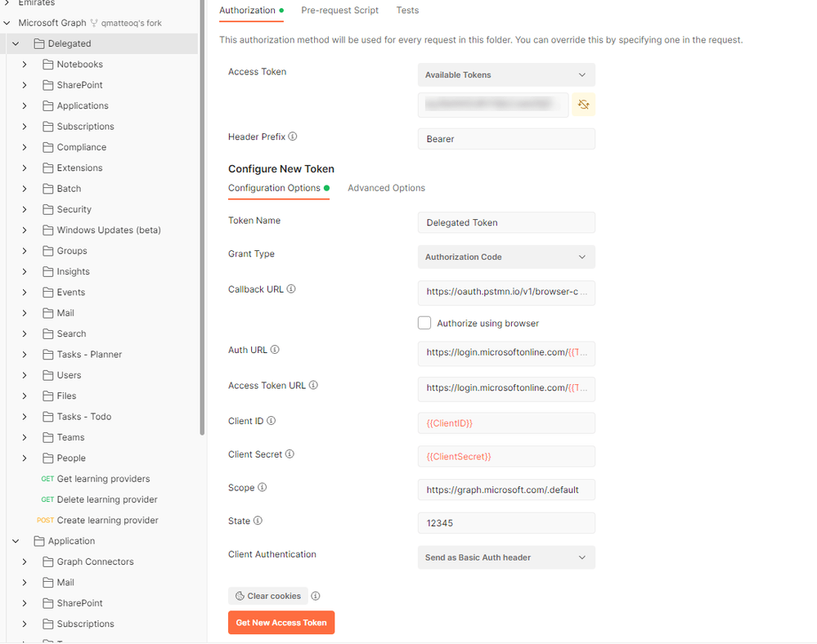
Task: Expand the Tasks - Planner folder chevron
Action: coord(25,355)
